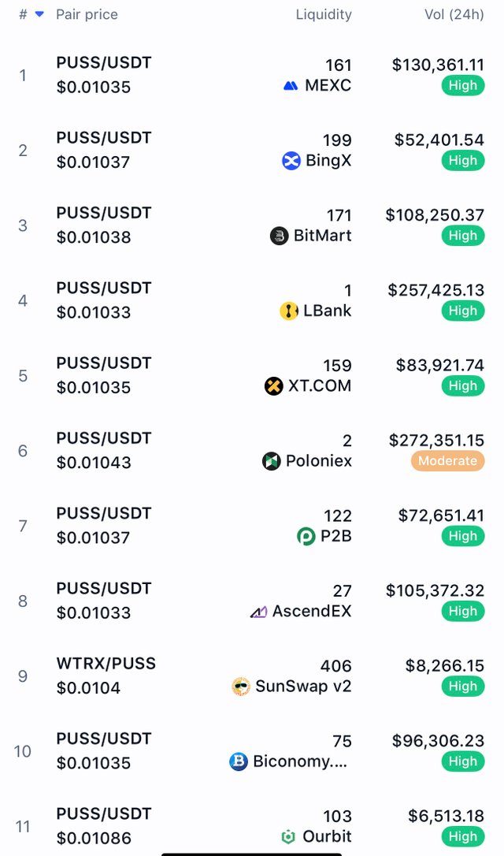Click the SunSwap v2 logo icon
This screenshot has width=504, height=856.
[x=241, y=687]
